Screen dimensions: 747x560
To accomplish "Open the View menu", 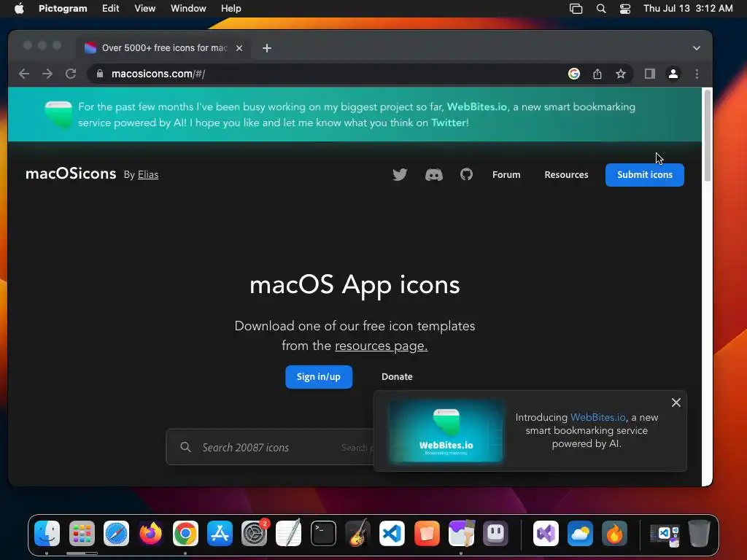I will point(145,9).
